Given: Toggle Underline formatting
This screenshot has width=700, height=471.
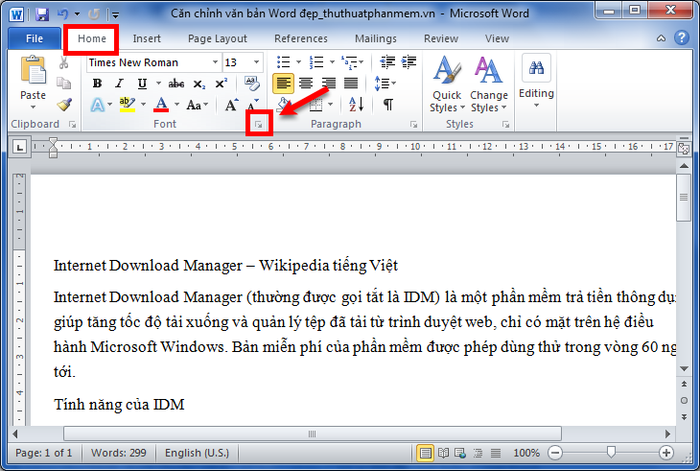Looking at the screenshot, I should (142, 83).
